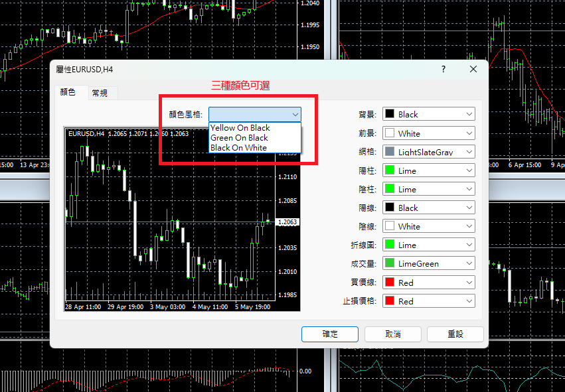The width and height of the screenshot is (565, 392).
Task: Open the 陽柱 color dropdown
Action: pos(429,170)
